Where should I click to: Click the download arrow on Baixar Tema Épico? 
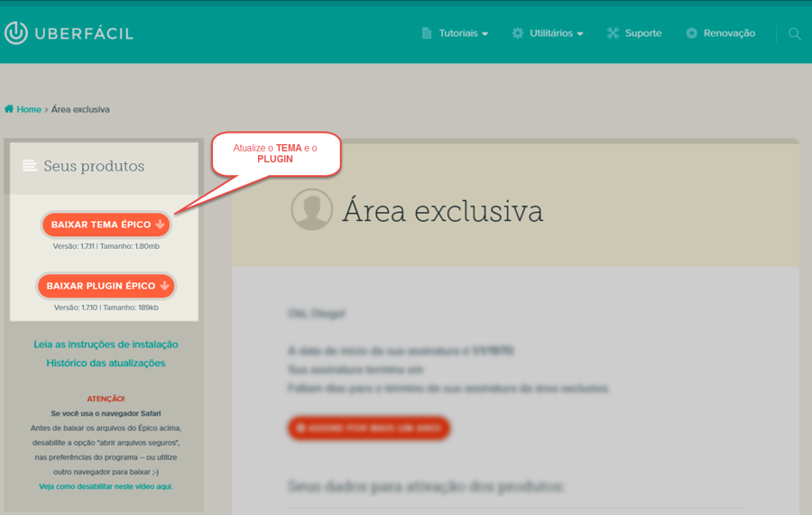(160, 224)
